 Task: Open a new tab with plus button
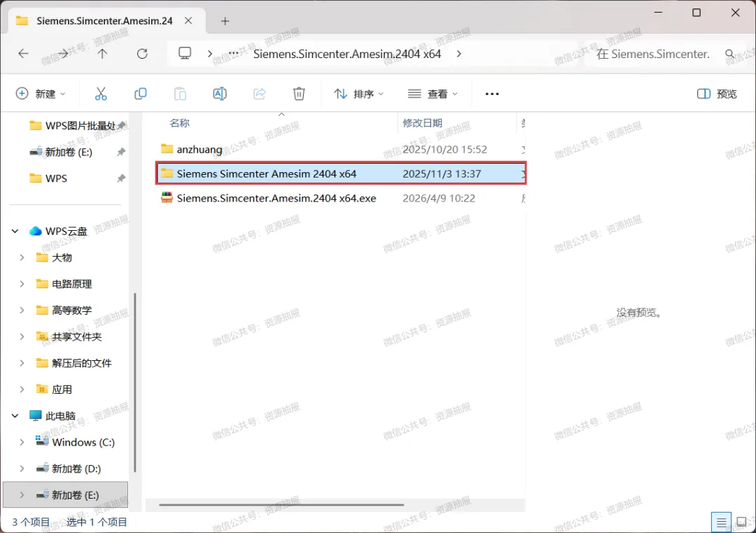[x=225, y=21]
